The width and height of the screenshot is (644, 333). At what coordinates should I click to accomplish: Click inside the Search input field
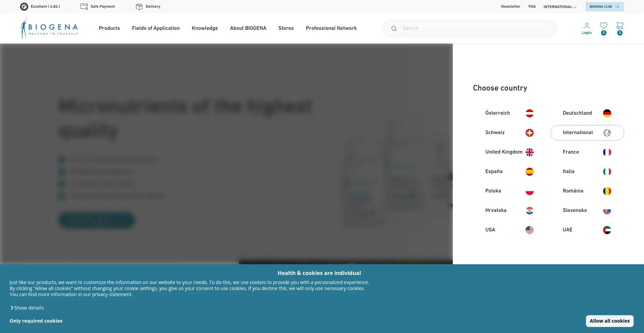coord(476,29)
